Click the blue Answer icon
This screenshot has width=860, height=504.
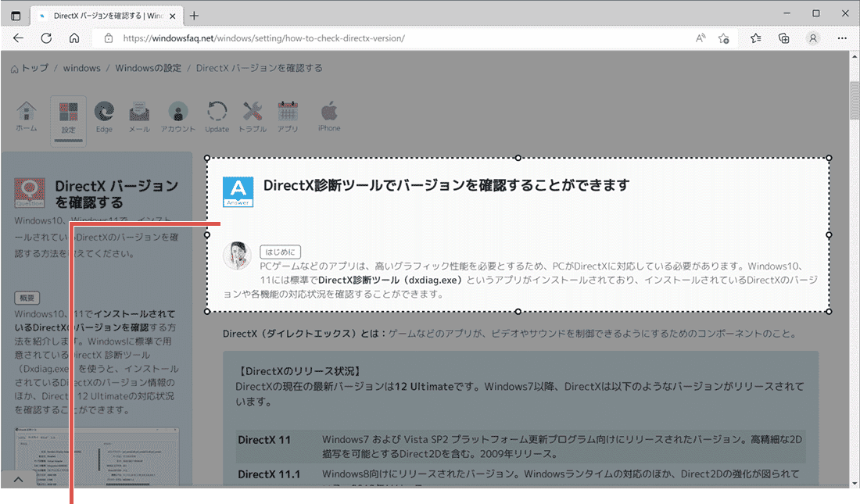(238, 191)
